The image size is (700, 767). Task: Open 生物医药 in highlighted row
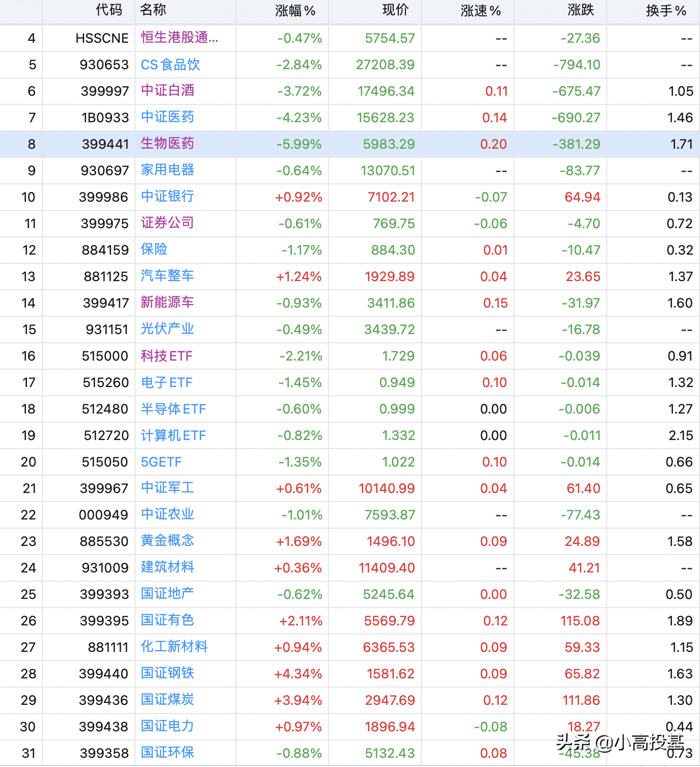coord(168,144)
